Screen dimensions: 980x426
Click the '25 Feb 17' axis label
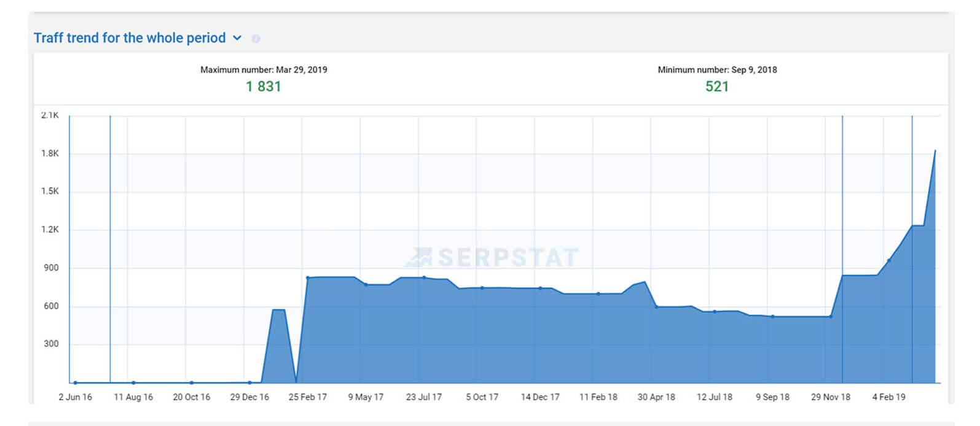[308, 397]
